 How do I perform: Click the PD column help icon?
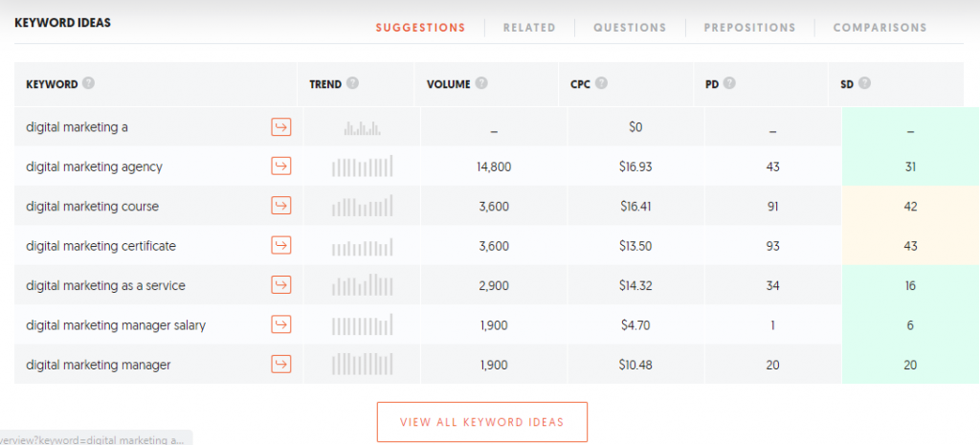coord(729,83)
